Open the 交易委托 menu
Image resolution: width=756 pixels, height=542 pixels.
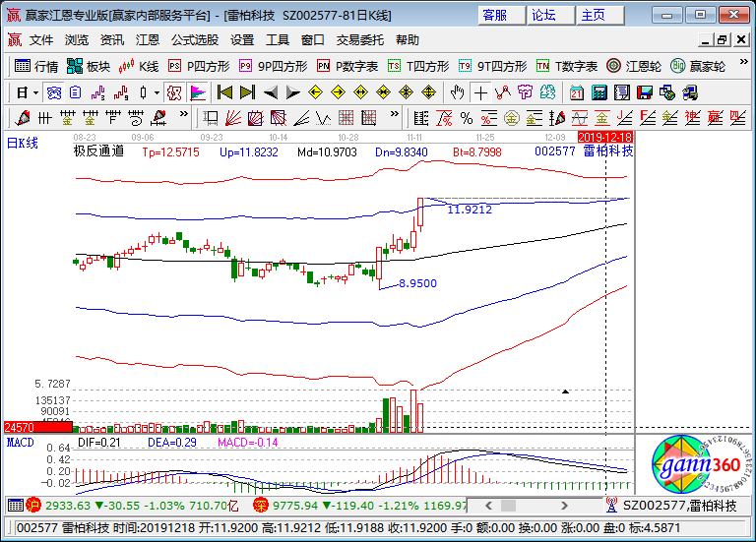pyautogui.click(x=360, y=40)
